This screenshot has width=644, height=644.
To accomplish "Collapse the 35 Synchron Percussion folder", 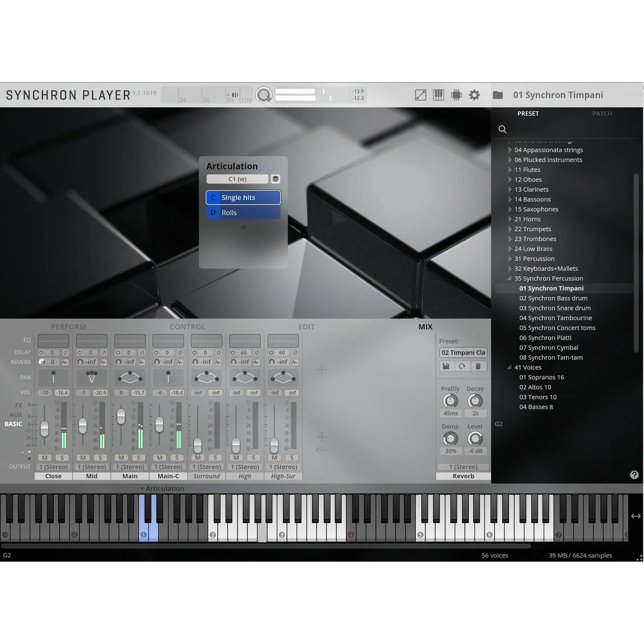I will [509, 278].
